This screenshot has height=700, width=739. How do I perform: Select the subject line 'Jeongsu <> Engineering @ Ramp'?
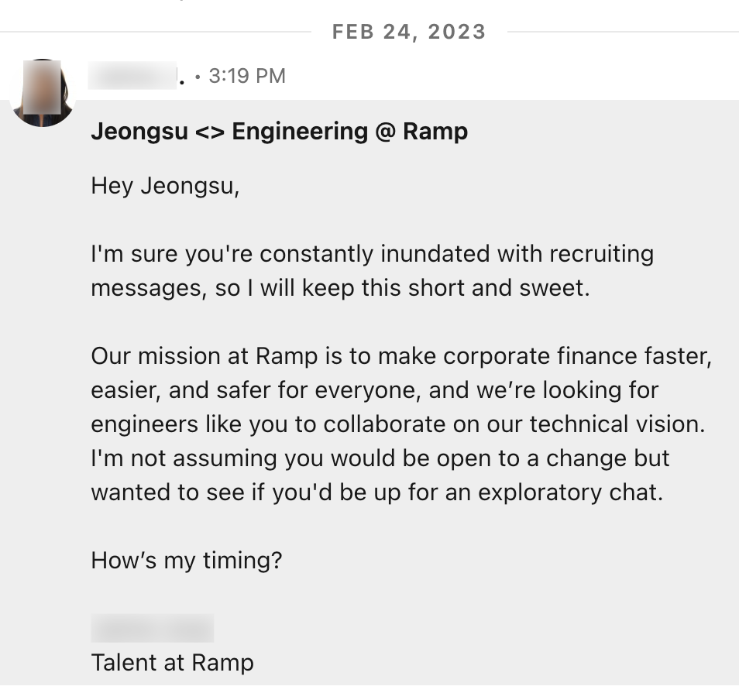[279, 132]
